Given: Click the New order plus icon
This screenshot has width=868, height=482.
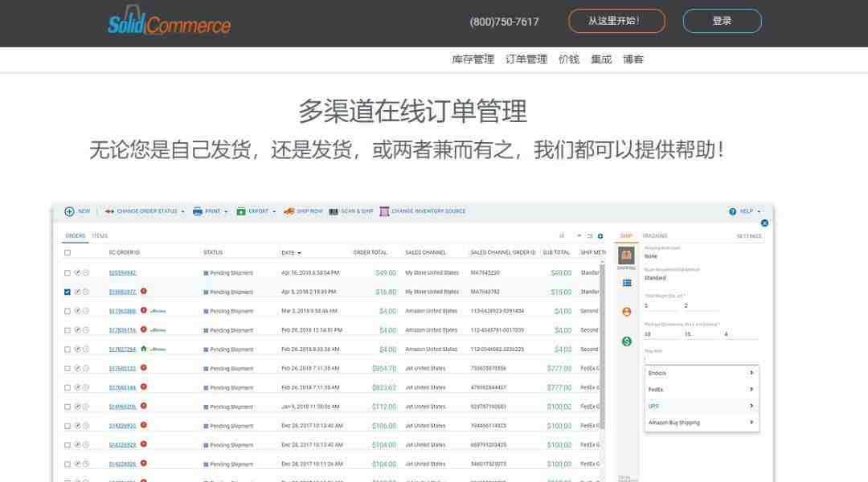Looking at the screenshot, I should click(69, 211).
